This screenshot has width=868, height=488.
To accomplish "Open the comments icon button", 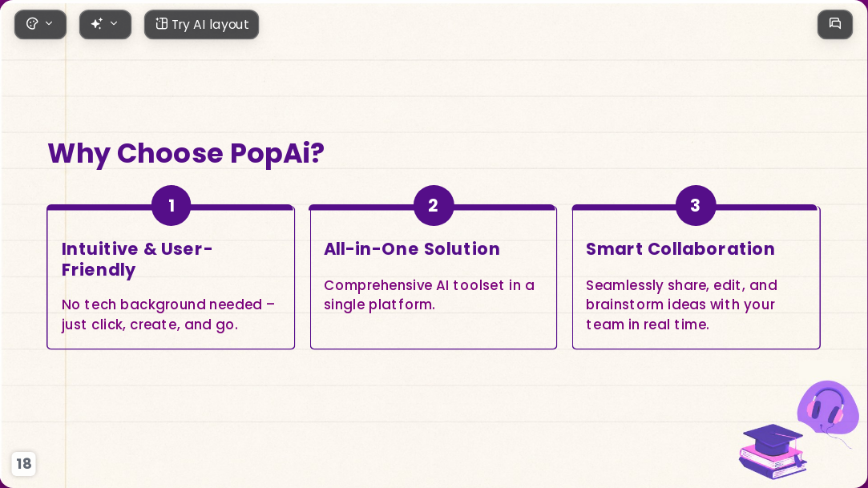I will click(x=835, y=24).
